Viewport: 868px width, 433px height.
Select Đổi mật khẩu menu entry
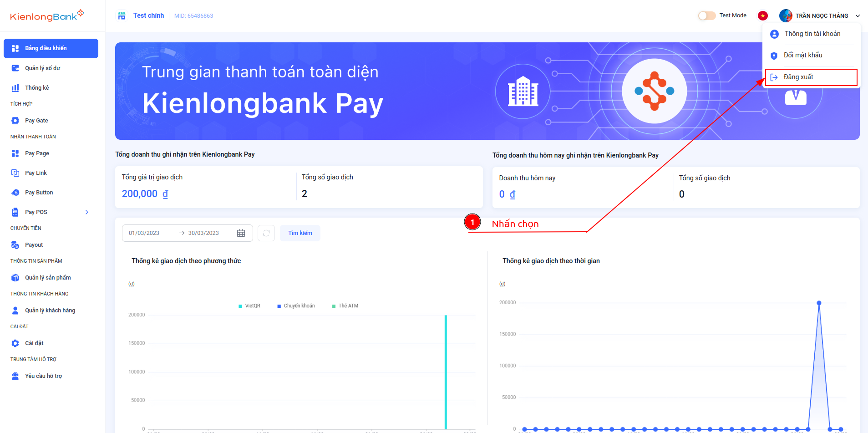[812, 56]
